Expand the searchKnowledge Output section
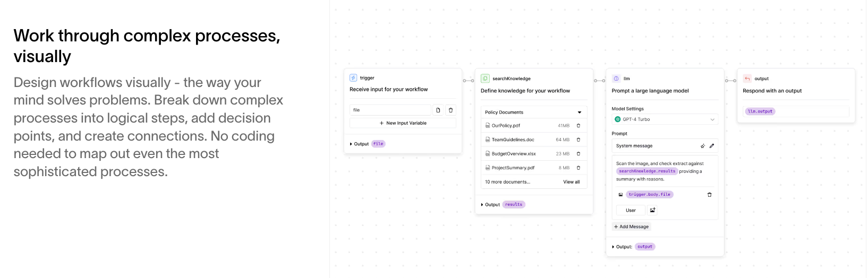 (x=482, y=205)
